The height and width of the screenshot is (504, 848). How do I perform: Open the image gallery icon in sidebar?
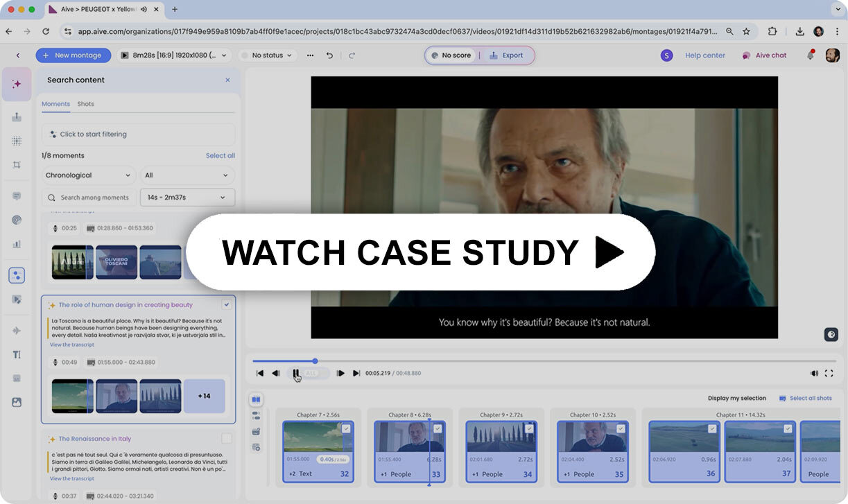[x=17, y=402]
